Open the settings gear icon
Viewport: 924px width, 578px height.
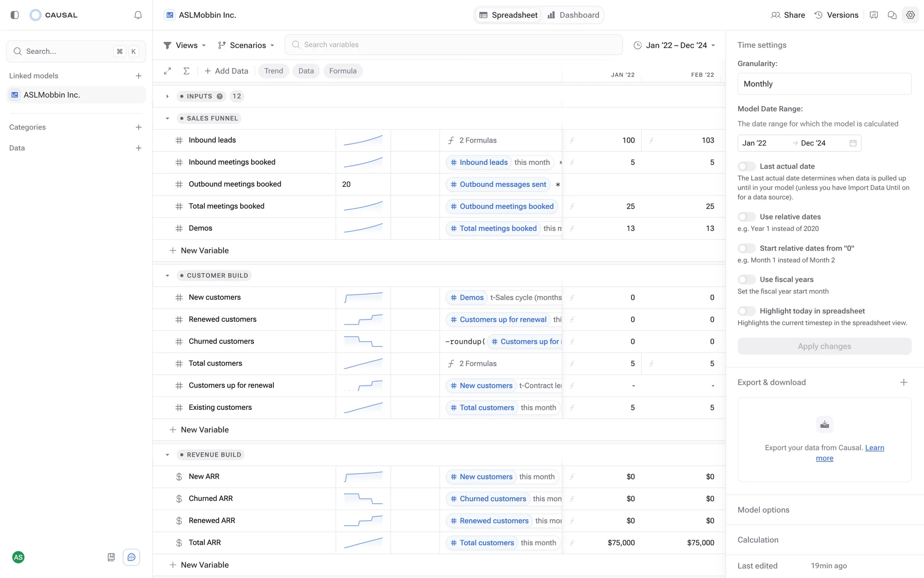click(x=910, y=15)
